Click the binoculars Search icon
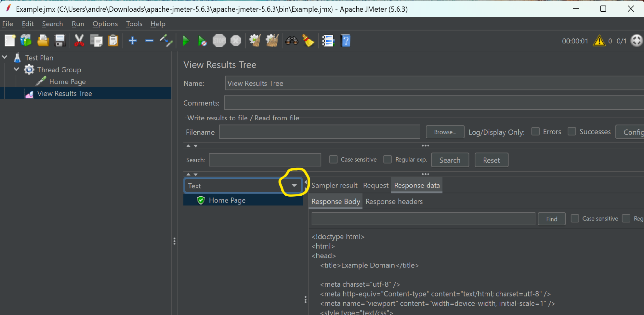Viewport: 644px width, 315px height. click(x=292, y=41)
